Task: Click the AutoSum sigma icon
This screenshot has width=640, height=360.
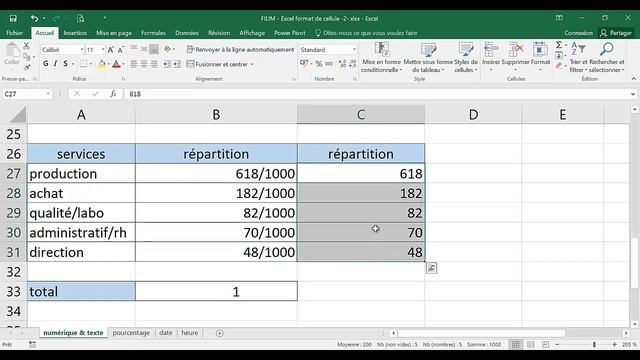Action: pos(559,45)
